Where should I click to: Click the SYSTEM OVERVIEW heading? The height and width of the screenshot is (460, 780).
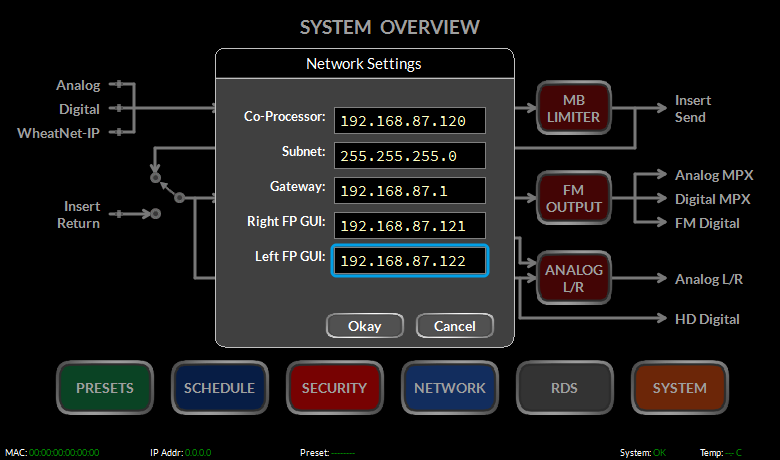click(390, 27)
